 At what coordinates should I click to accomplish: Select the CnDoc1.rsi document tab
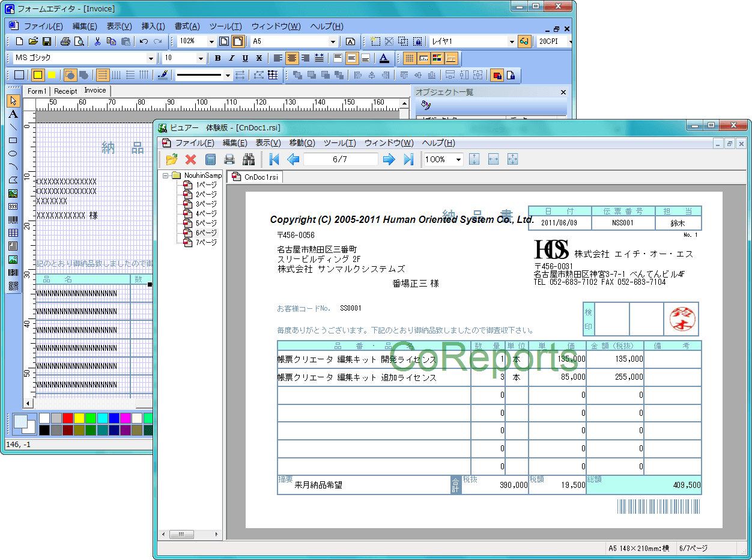pyautogui.click(x=255, y=177)
